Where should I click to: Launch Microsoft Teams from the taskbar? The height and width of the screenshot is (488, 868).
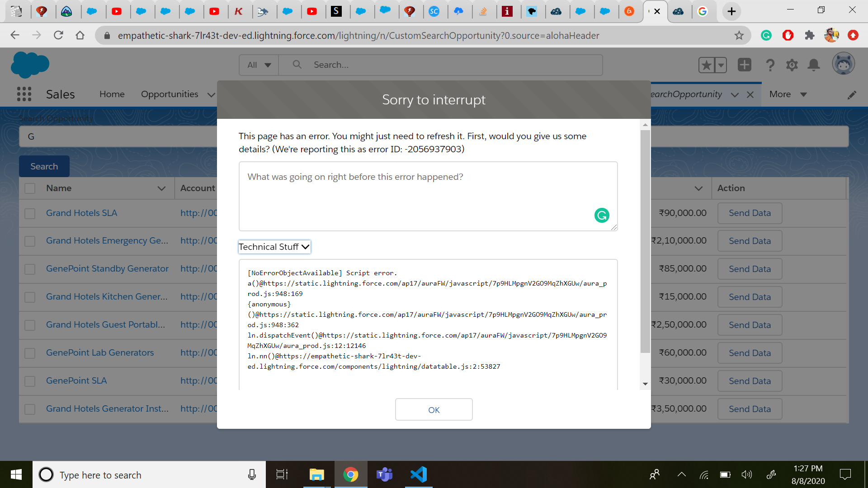coord(384,474)
